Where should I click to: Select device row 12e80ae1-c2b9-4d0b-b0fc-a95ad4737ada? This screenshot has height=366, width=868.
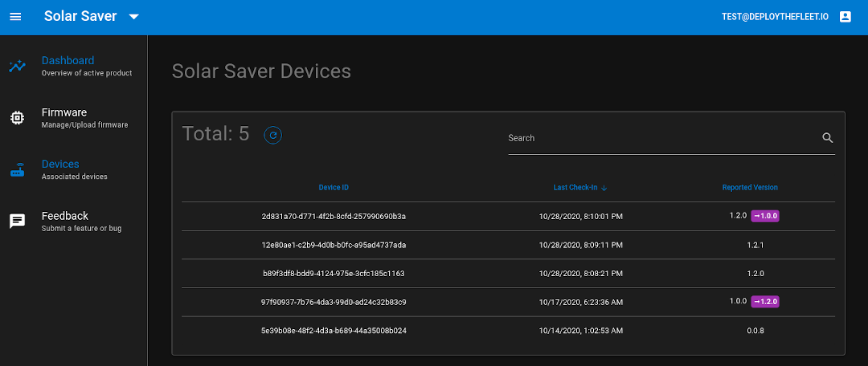coord(508,245)
